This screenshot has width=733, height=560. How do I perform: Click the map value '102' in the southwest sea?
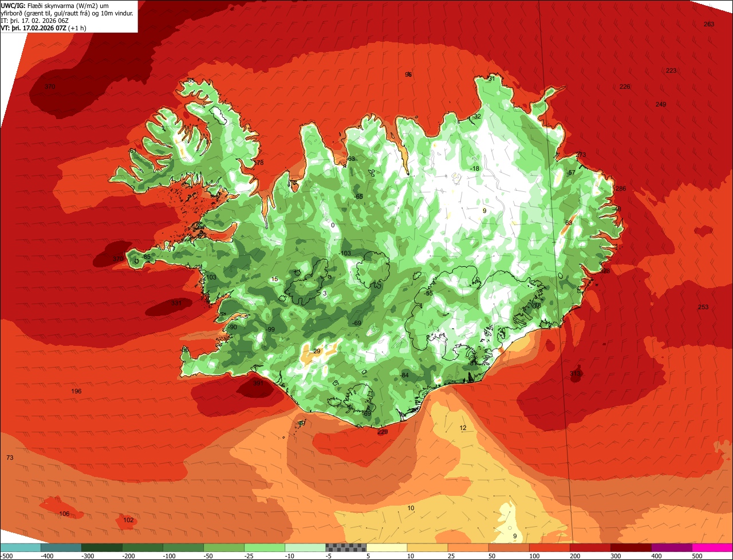pyautogui.click(x=128, y=520)
